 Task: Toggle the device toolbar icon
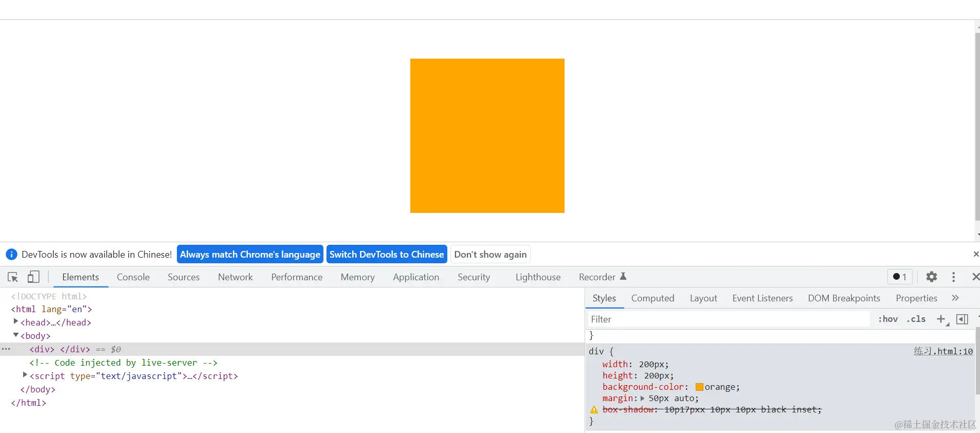point(33,277)
